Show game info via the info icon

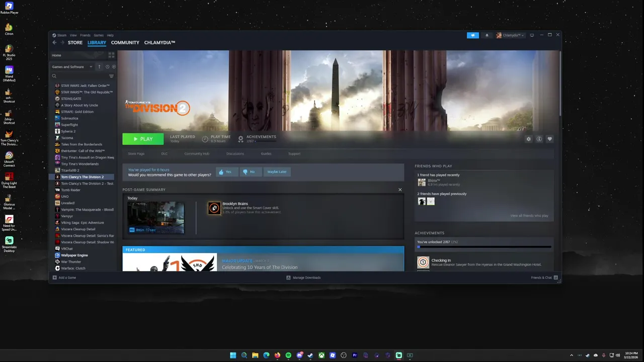539,139
